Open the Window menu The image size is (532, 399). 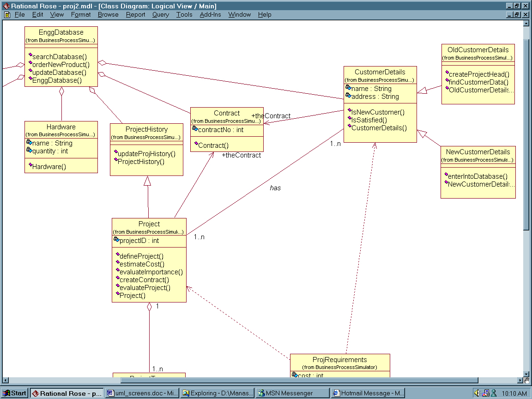pos(240,15)
